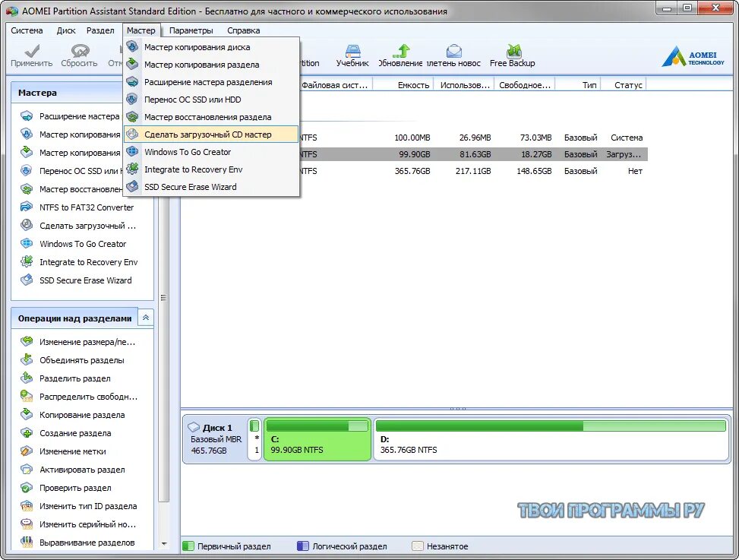Open the Параметры menu

pyautogui.click(x=191, y=30)
